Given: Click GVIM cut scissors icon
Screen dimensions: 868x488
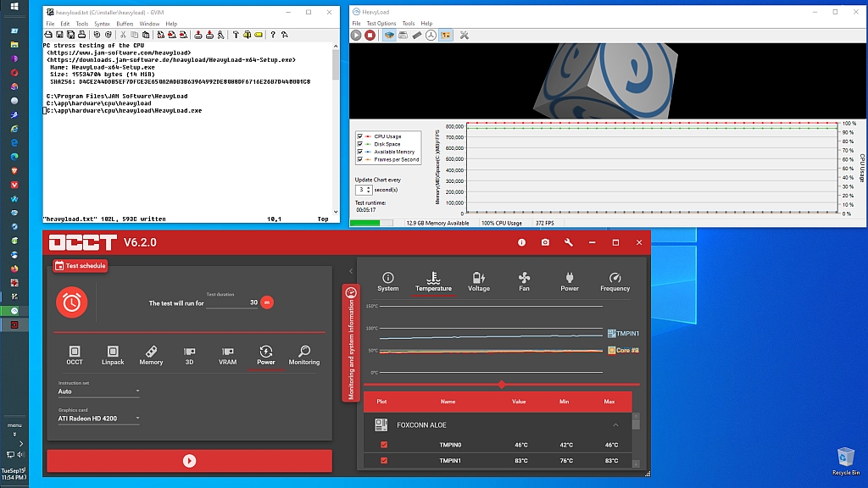Looking at the screenshot, I should (x=124, y=35).
